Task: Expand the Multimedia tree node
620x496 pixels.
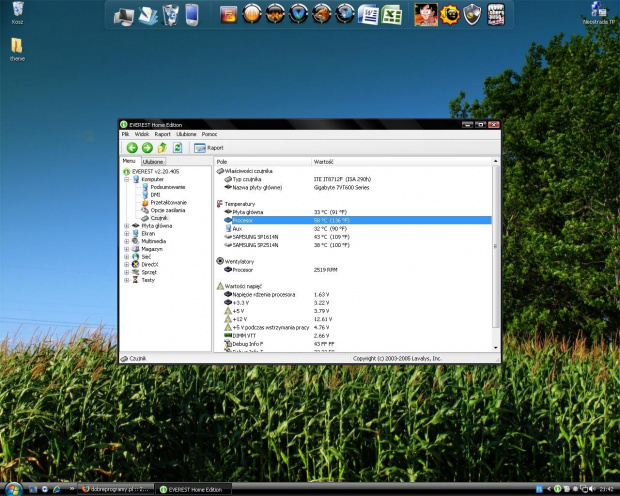Action: 127,241
